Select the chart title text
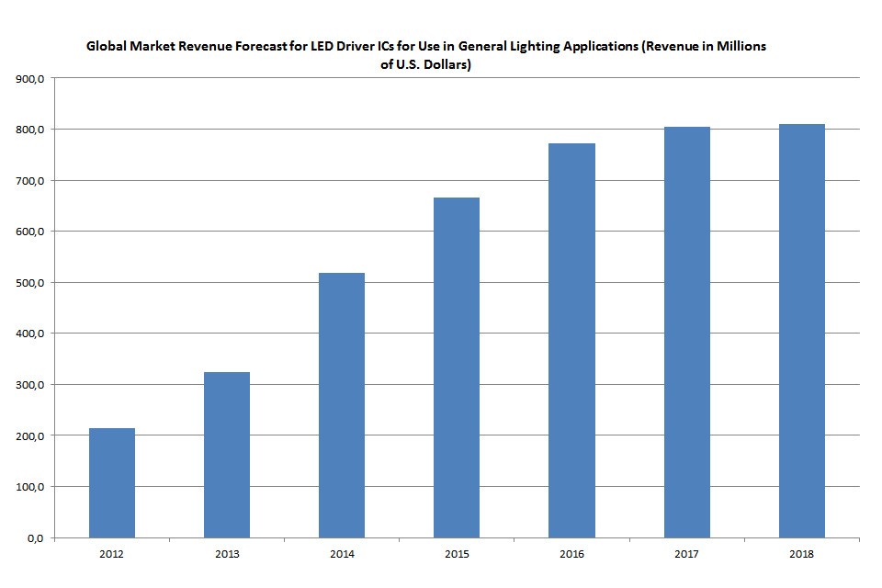The image size is (882, 588). click(425, 54)
